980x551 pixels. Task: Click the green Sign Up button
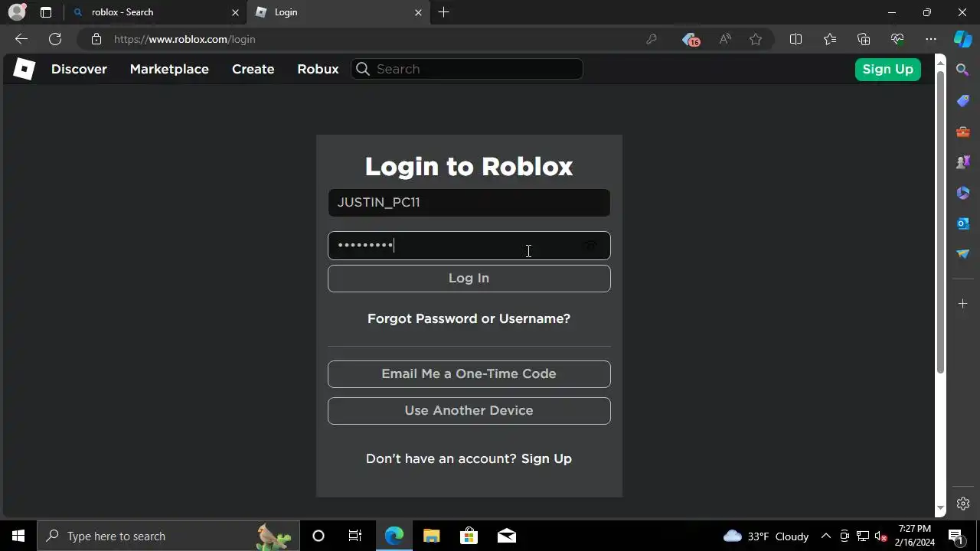point(887,69)
